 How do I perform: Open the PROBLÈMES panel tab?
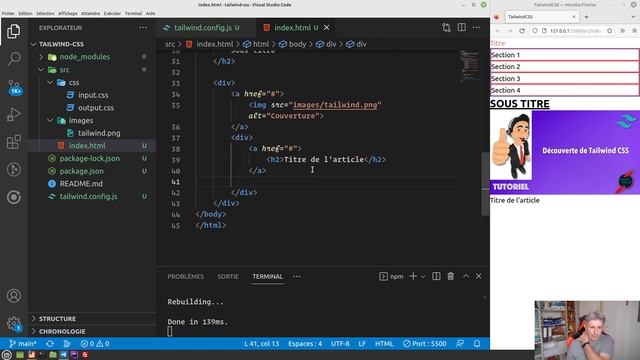pos(185,276)
